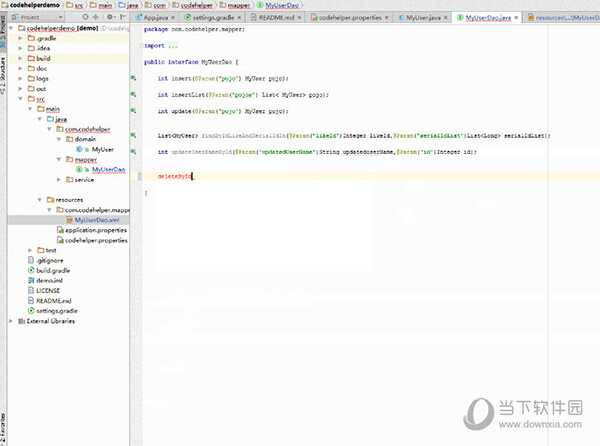Click the gutter icon beside updateUserNameById method
The image size is (600, 446).
[133, 151]
